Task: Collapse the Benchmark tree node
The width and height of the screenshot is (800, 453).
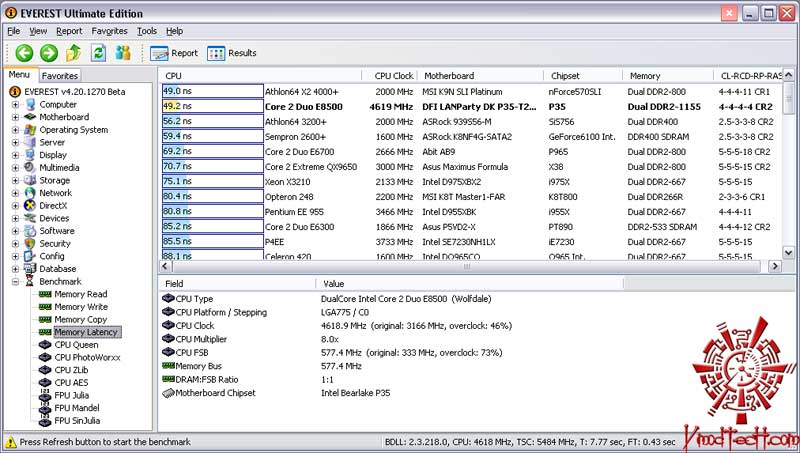Action: coord(15,282)
